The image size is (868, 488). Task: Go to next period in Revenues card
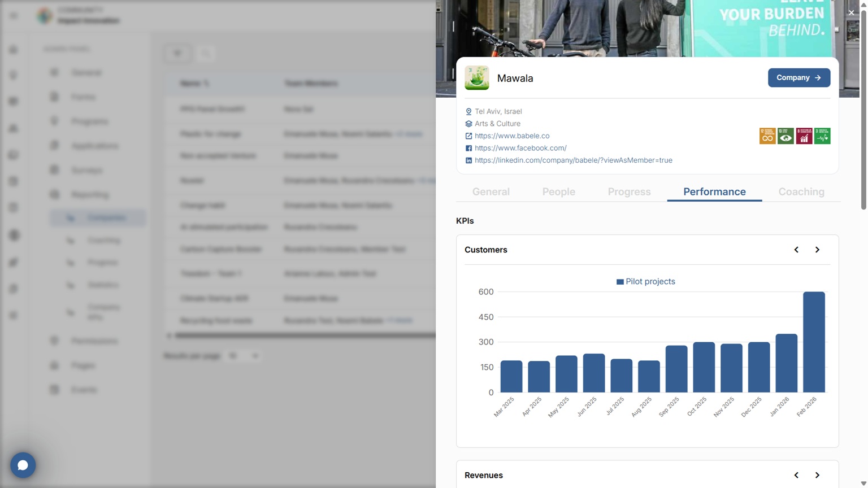[x=817, y=475]
